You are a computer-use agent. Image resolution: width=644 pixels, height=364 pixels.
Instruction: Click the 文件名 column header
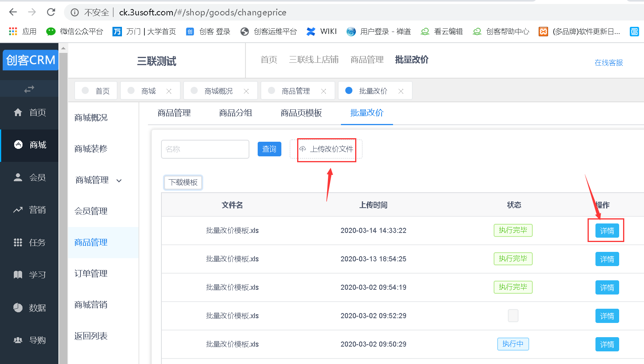tap(232, 205)
